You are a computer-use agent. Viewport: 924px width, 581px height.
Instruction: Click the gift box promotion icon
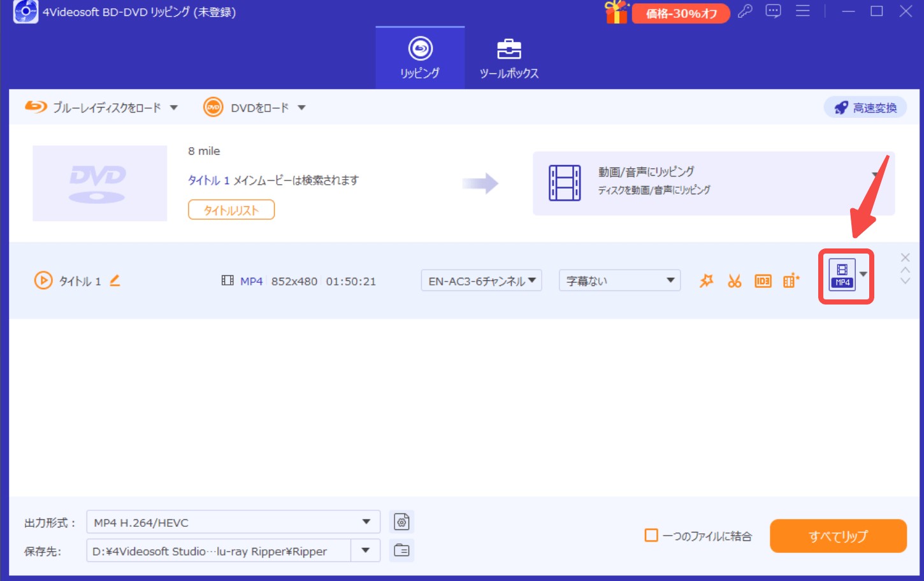click(x=616, y=12)
